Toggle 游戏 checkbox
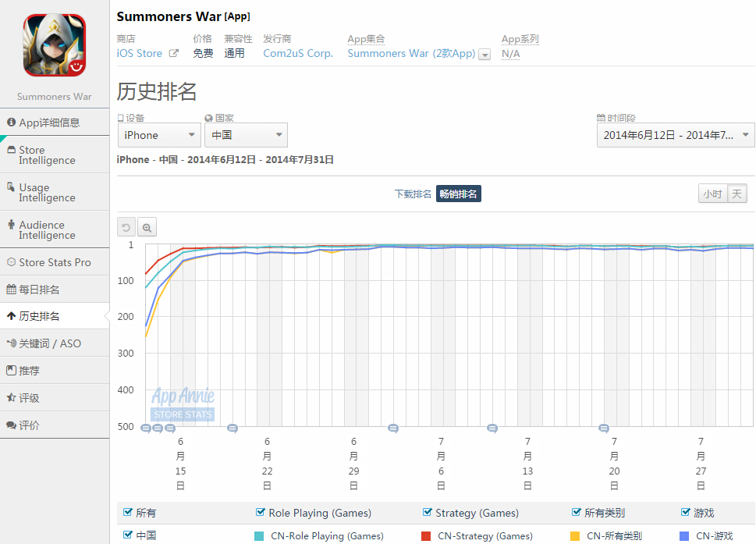This screenshot has width=756, height=544. pos(686,512)
